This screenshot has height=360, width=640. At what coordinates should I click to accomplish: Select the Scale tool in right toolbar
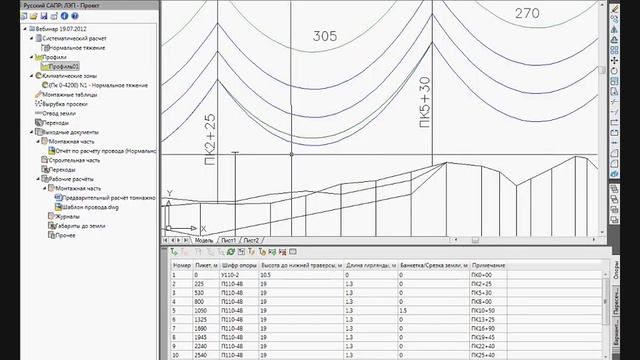[x=614, y=81]
